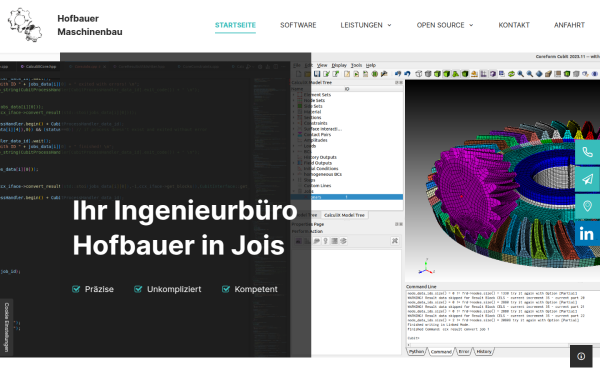Select Homogeneous BCs in the CalculiX tree

323,174
